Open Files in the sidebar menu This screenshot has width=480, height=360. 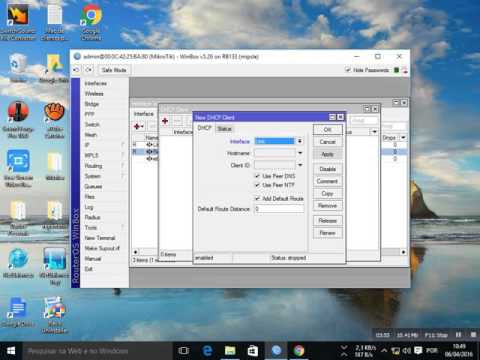point(90,197)
